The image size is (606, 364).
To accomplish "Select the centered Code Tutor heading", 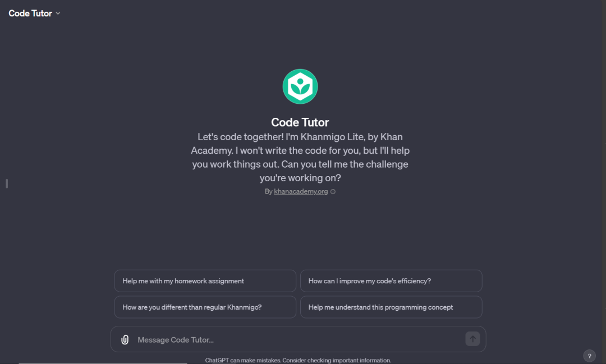I will (x=300, y=122).
